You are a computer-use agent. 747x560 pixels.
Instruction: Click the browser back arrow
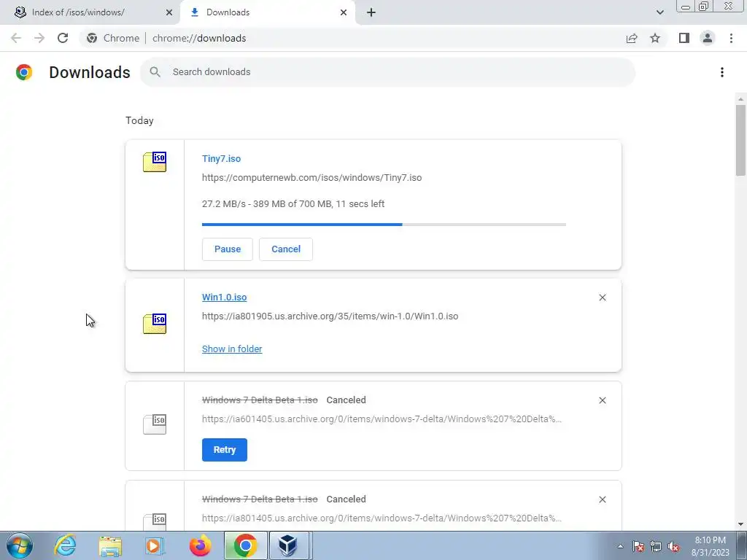(x=16, y=38)
